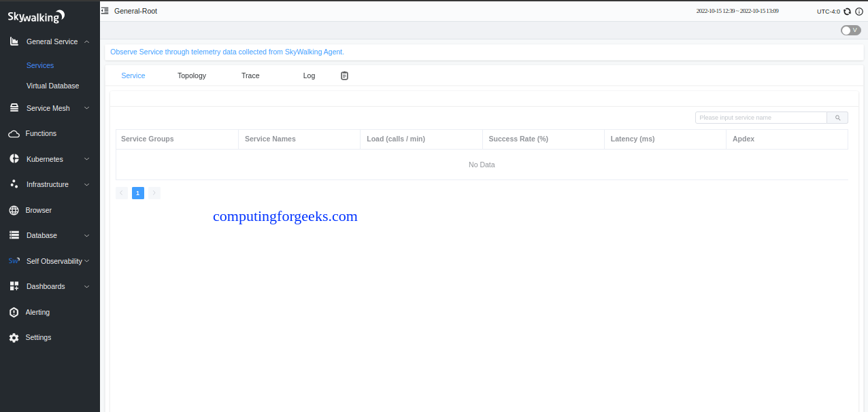This screenshot has height=412, width=868.
Task: Click the General-Root page title
Action: (135, 11)
